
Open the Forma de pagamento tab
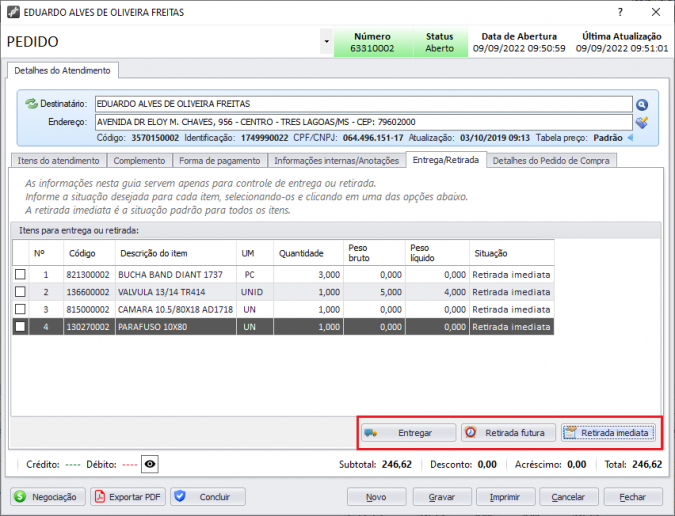click(x=220, y=161)
